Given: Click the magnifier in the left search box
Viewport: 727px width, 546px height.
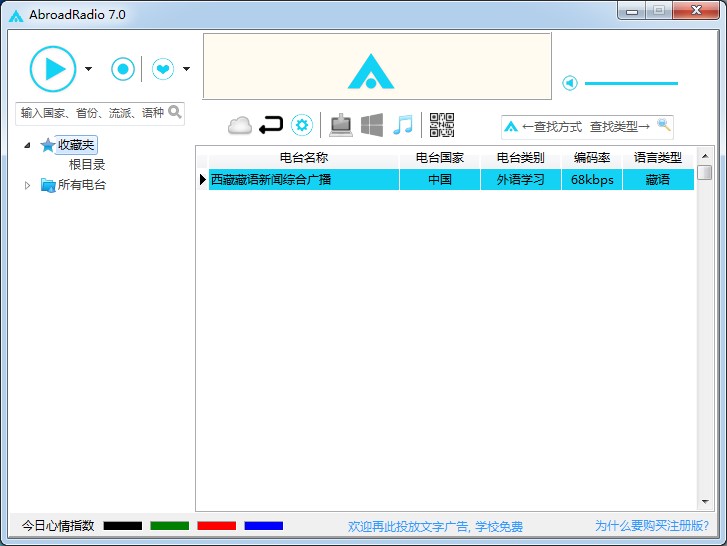Looking at the screenshot, I should point(175,112).
